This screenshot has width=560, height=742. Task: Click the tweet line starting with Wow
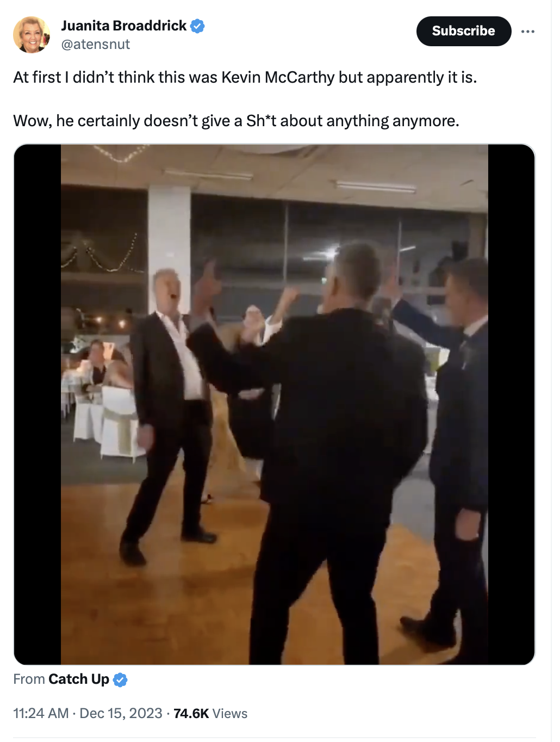[237, 120]
